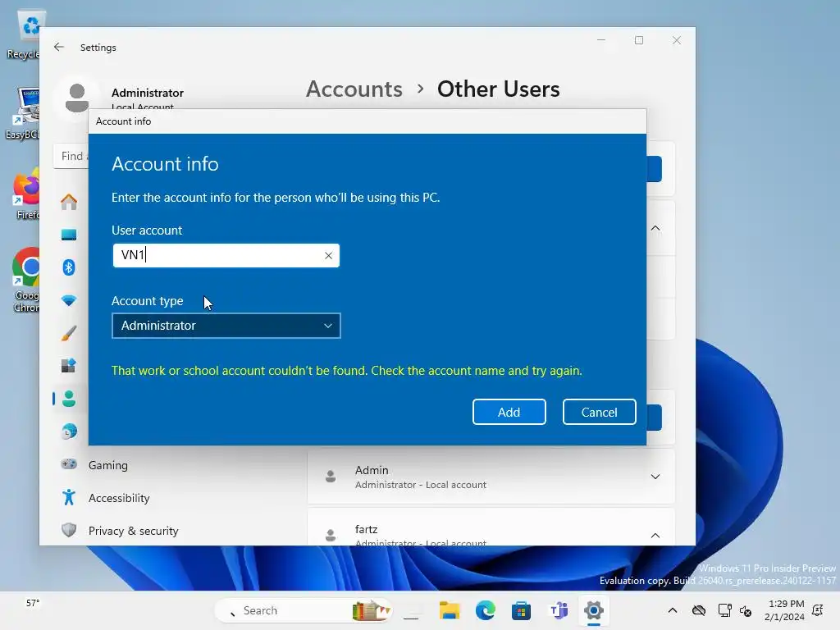Image resolution: width=840 pixels, height=630 pixels.
Task: Open the Home icon in Settings sidebar
Action: tap(69, 202)
